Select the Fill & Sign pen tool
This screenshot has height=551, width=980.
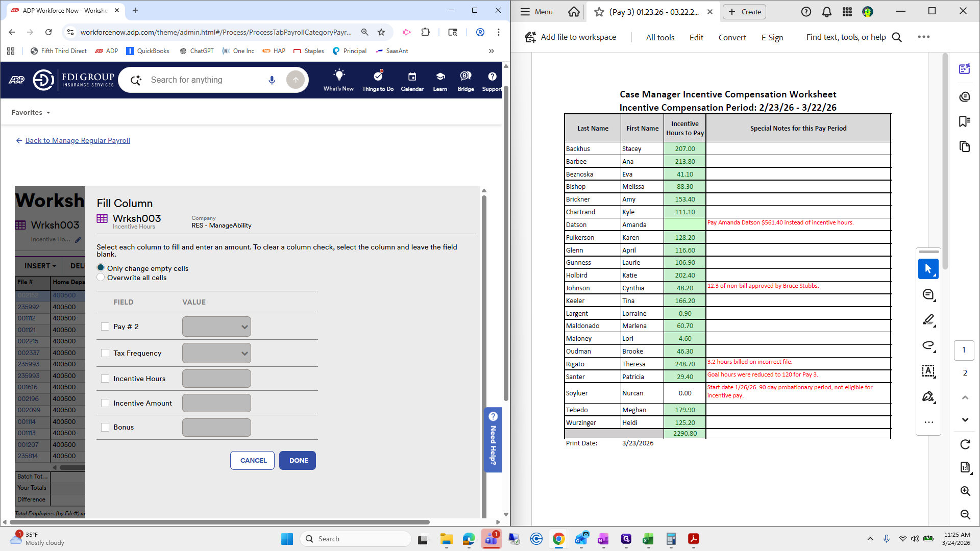click(x=928, y=396)
